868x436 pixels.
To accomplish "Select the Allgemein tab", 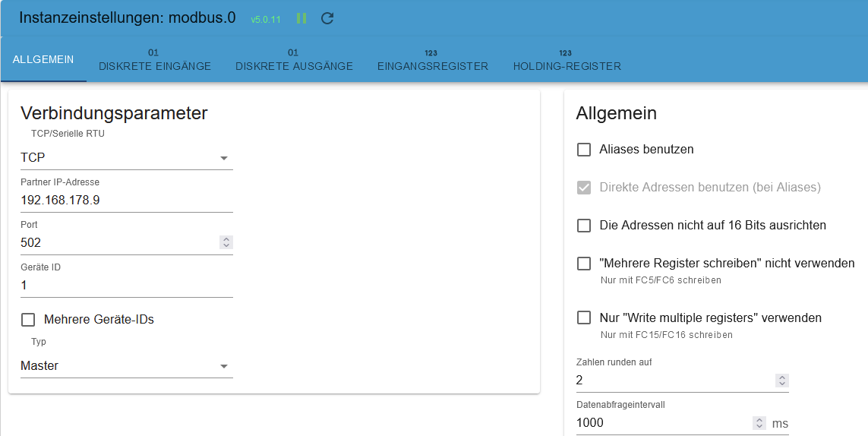I will tap(43, 59).
